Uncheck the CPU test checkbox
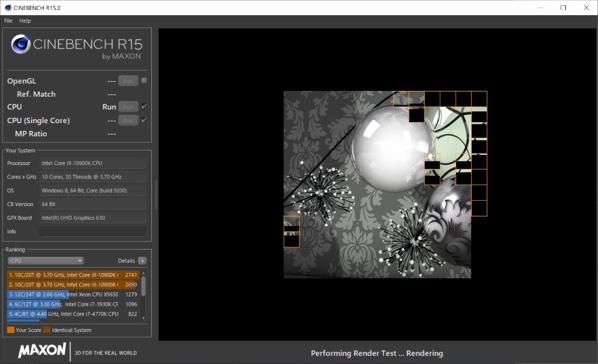The image size is (598, 364). 144,107
